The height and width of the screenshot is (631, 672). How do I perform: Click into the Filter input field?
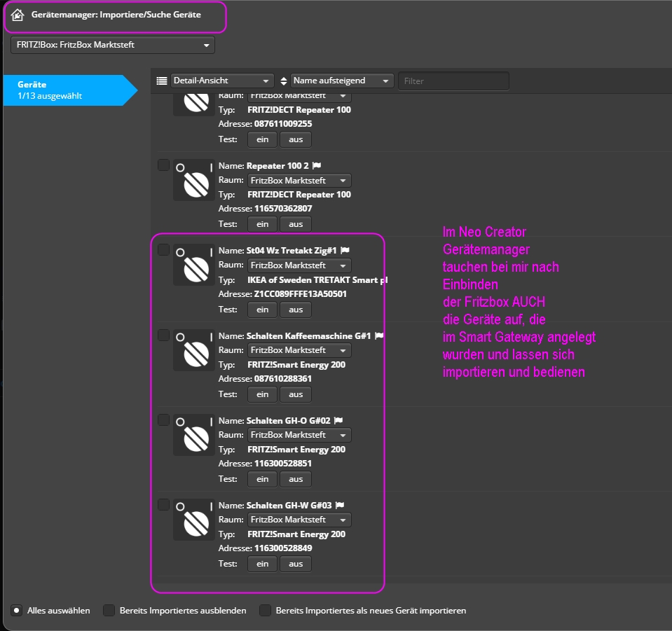453,81
